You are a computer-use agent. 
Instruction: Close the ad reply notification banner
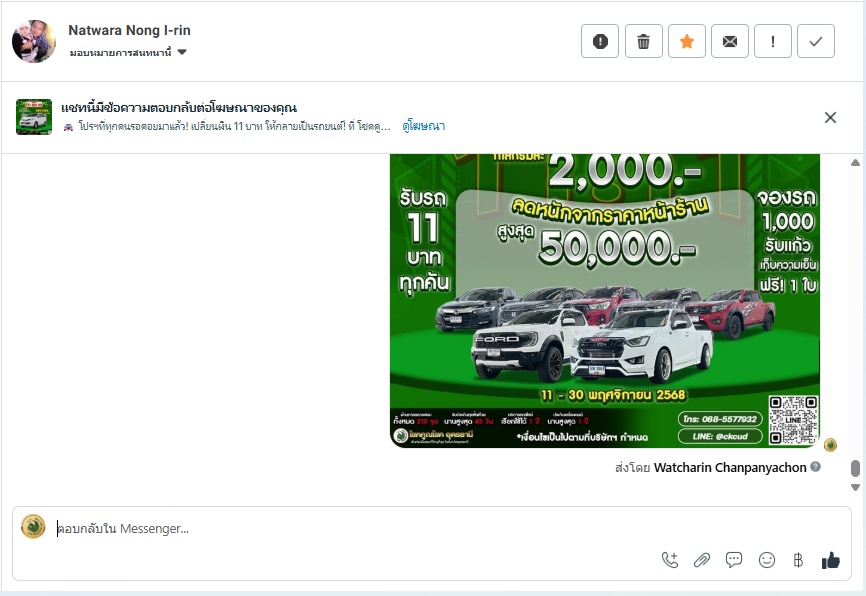(x=830, y=117)
